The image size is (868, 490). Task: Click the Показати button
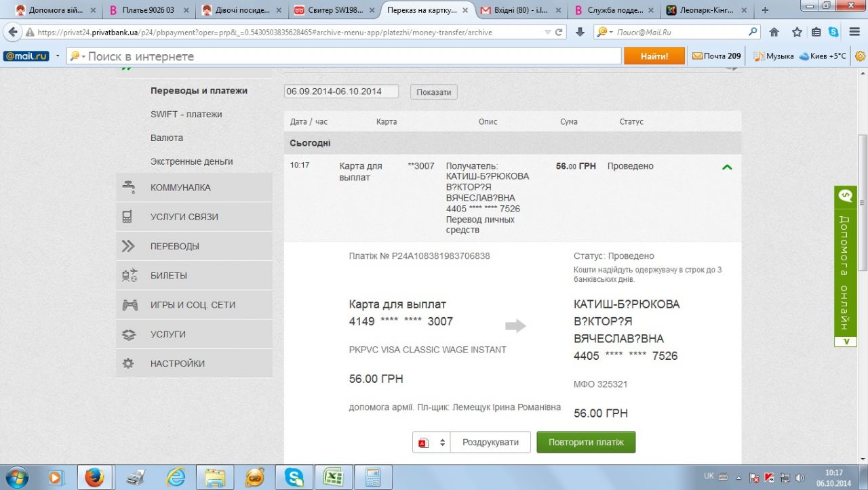[x=433, y=92]
